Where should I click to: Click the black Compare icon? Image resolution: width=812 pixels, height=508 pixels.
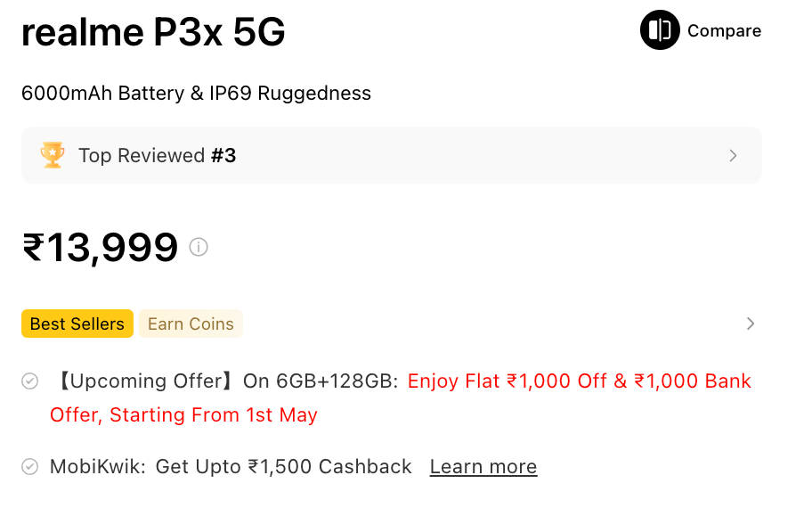[660, 30]
